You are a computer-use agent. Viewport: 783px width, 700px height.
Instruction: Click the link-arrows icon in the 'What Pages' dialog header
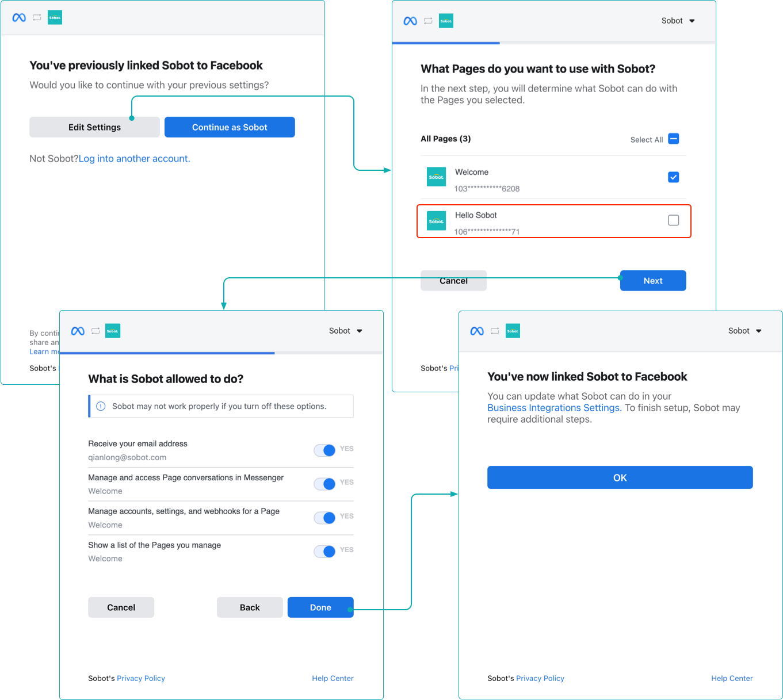[x=428, y=21]
